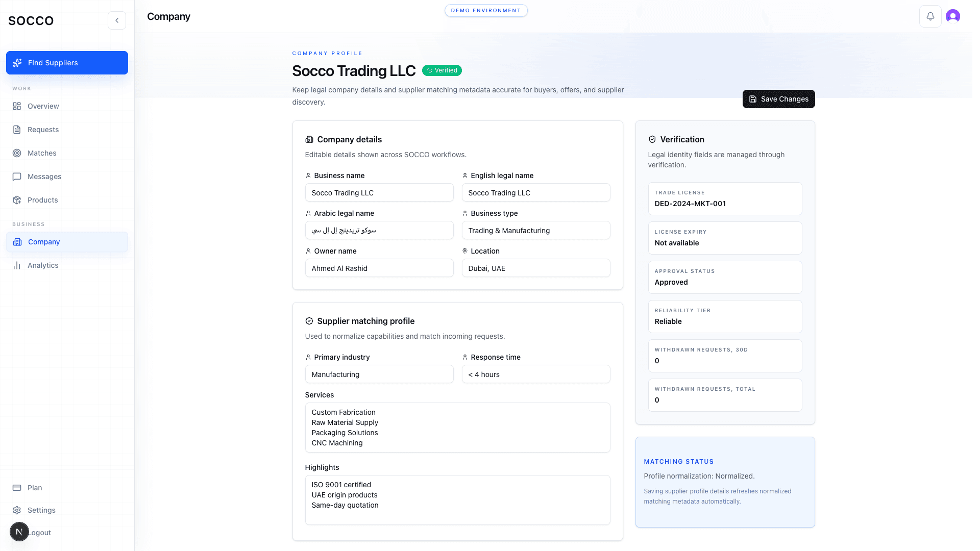Click the Products box icon
The height and width of the screenshot is (551, 980).
tap(17, 200)
